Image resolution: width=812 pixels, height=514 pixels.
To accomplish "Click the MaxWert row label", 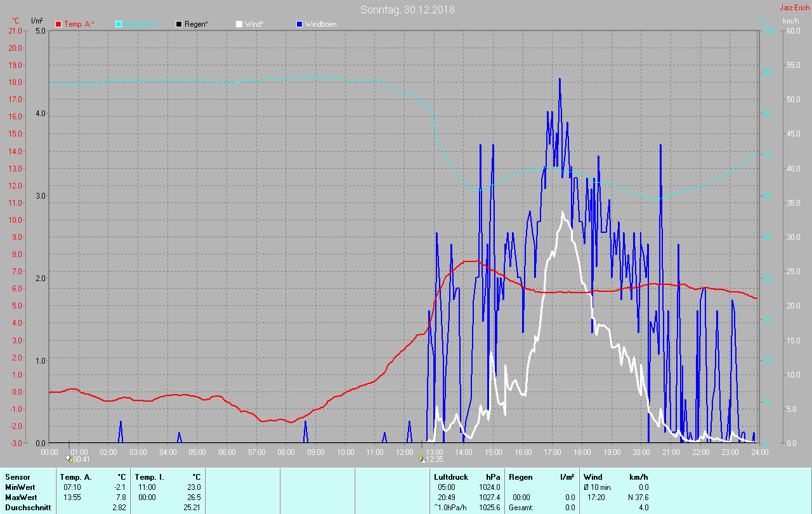I will [20, 497].
